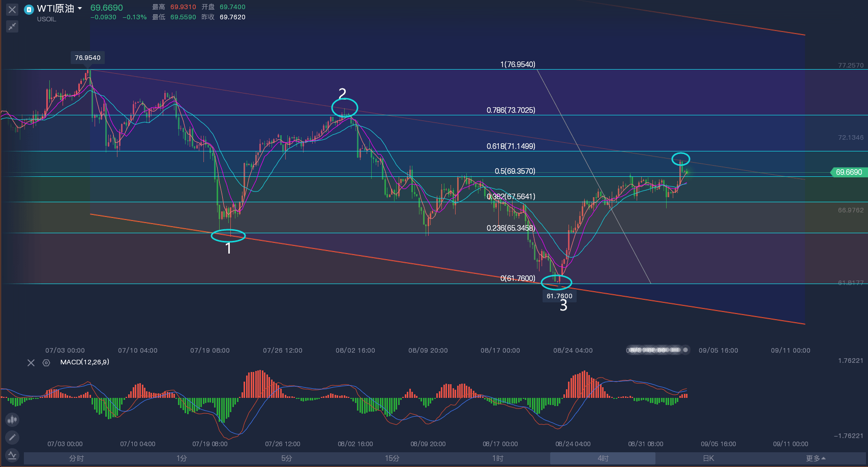Open MACD indicator settings hexagon icon

click(x=46, y=363)
